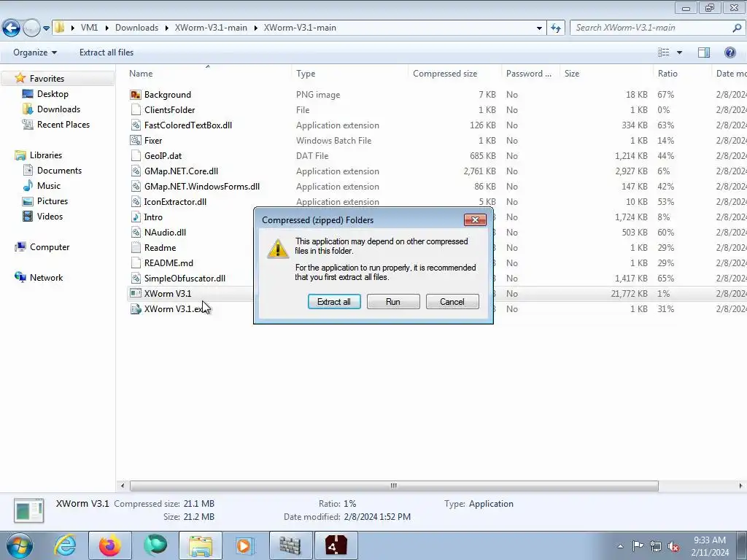Image resolution: width=747 pixels, height=560 pixels.
Task: Sort by the Size column header
Action: 572,74
